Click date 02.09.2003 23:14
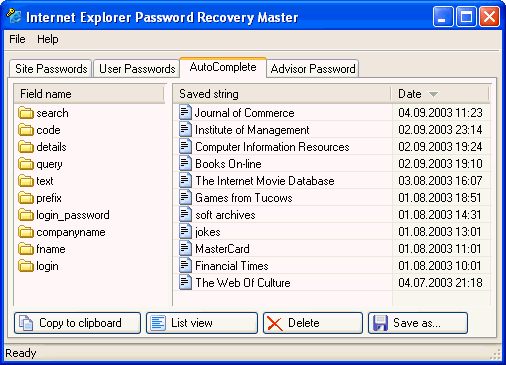The height and width of the screenshot is (365, 506). pyautogui.click(x=440, y=130)
